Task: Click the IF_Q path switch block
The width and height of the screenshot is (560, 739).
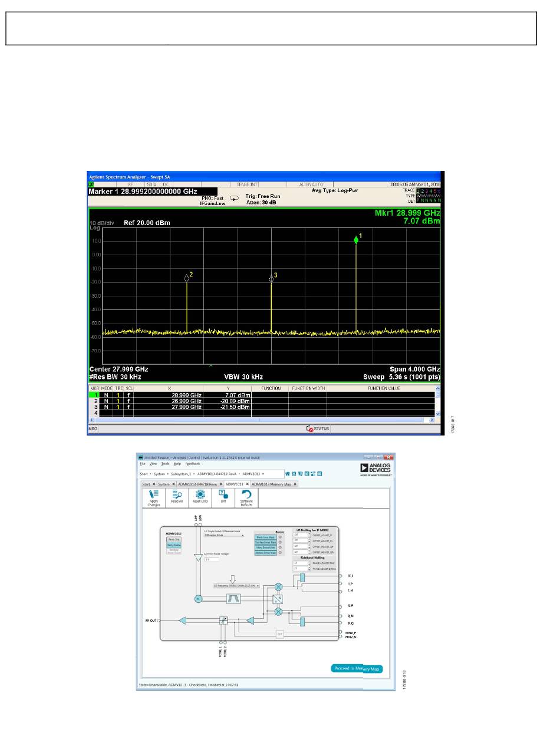Action: [x=302, y=622]
